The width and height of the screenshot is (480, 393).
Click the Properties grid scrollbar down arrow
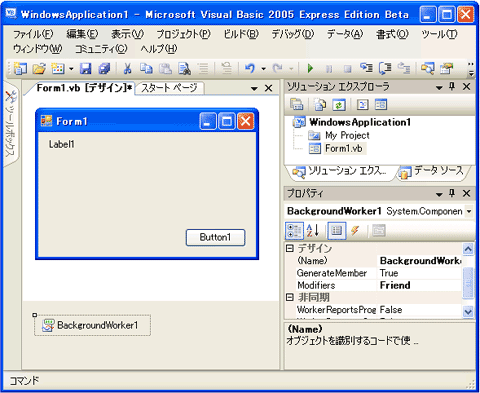[468, 311]
